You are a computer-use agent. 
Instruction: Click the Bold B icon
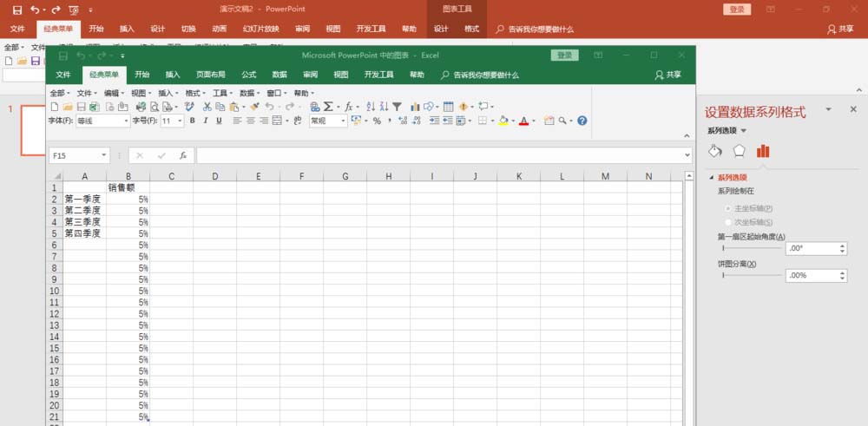point(192,121)
